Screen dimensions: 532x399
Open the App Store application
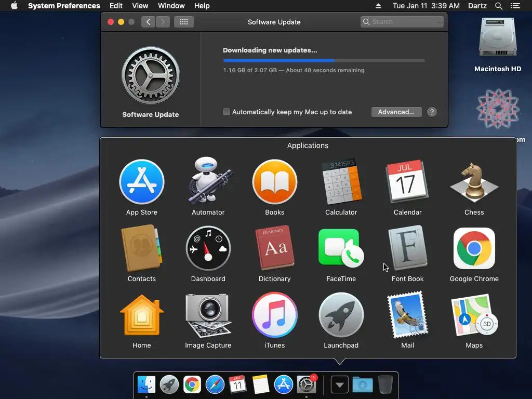pos(142,182)
